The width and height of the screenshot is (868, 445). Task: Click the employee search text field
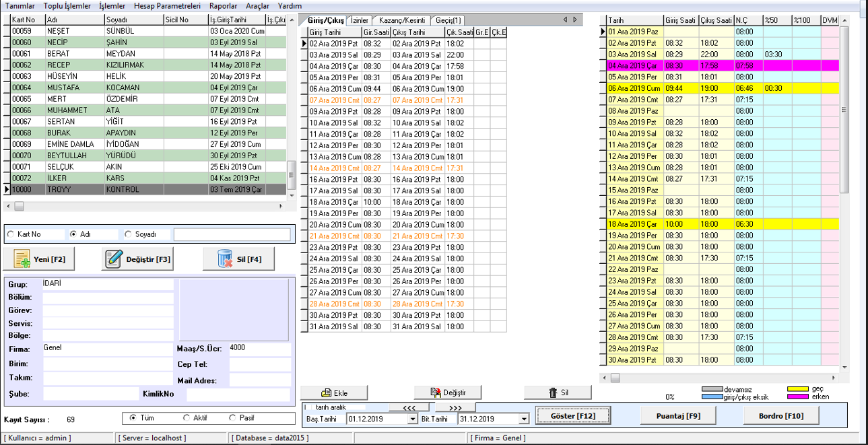(x=232, y=234)
